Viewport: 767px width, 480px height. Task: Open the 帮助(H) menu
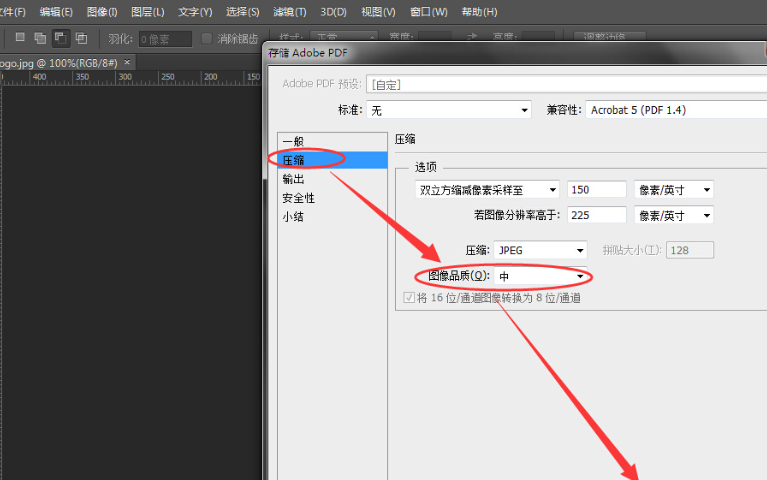click(479, 12)
